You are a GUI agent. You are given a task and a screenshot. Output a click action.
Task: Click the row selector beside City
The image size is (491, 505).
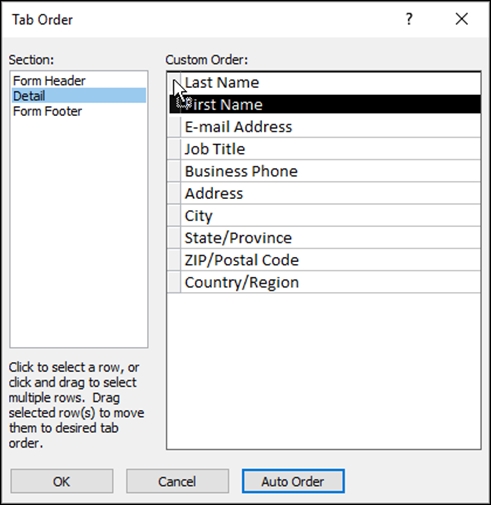(x=174, y=215)
